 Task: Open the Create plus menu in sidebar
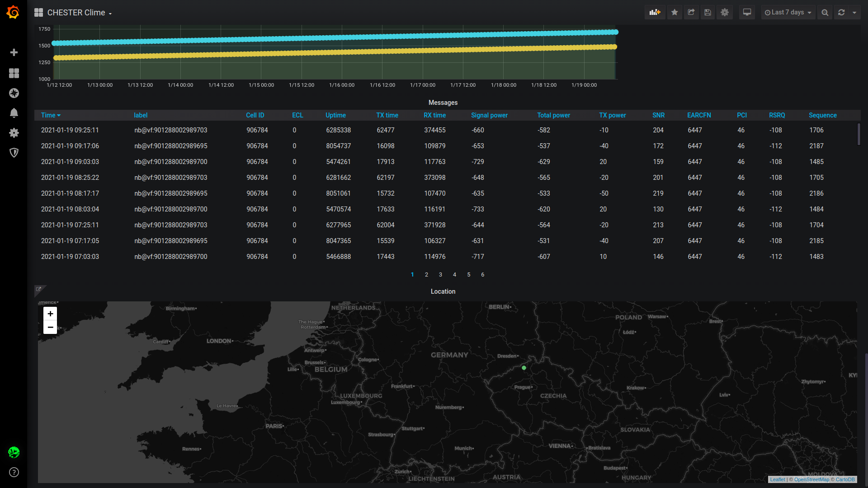click(x=14, y=52)
